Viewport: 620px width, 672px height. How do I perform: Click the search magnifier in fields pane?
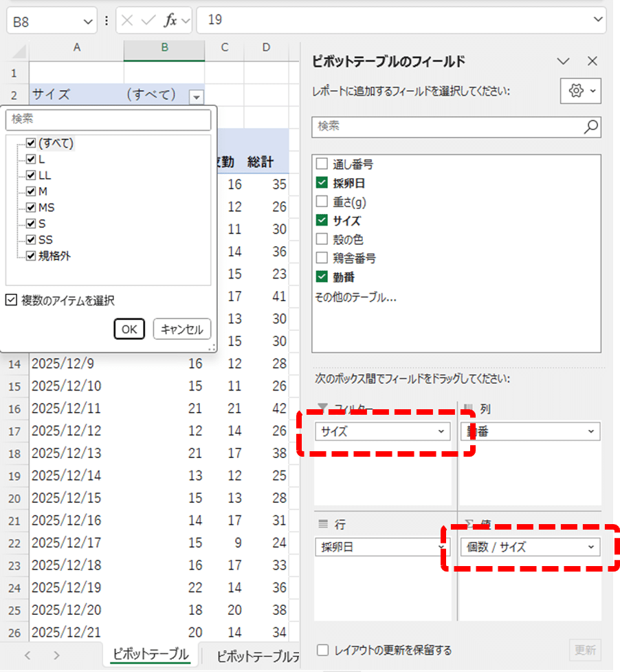[x=590, y=127]
